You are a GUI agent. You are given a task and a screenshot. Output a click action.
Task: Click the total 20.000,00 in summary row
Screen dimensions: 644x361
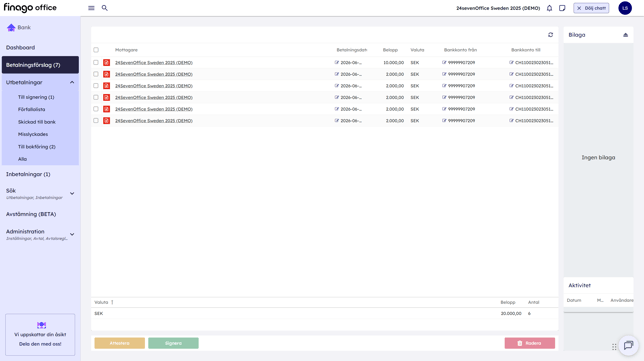(511, 313)
